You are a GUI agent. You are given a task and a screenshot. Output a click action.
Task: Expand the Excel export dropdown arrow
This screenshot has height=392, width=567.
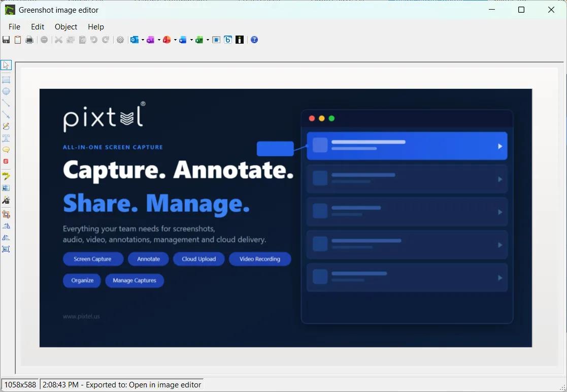point(208,40)
